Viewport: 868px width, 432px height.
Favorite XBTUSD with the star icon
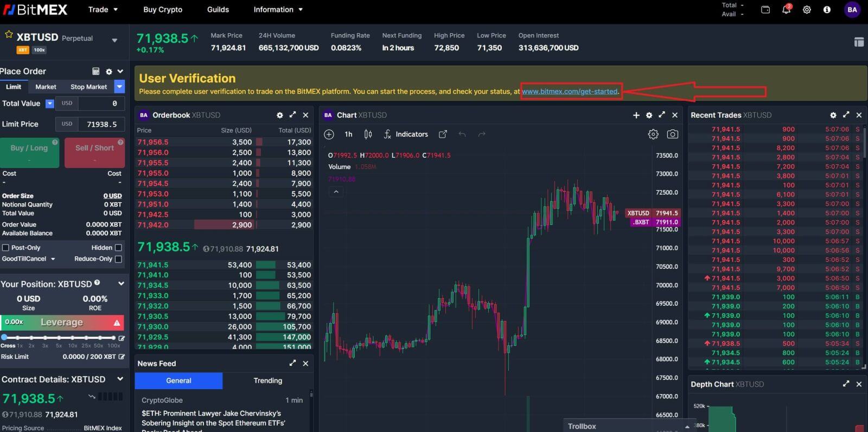click(9, 35)
